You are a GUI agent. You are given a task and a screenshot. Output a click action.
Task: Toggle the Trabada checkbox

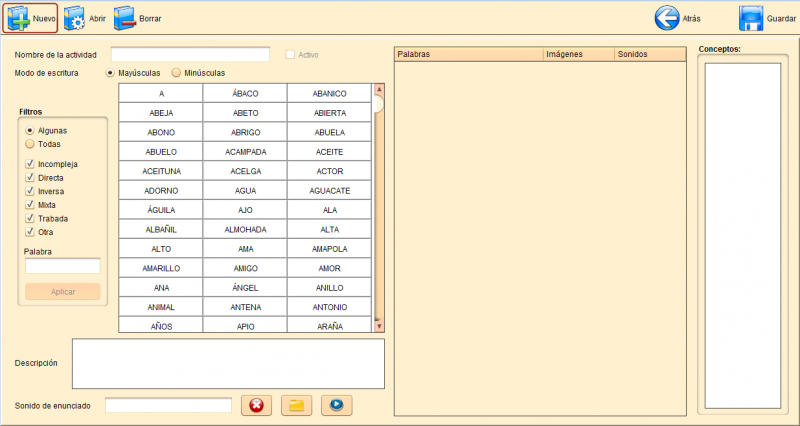tap(30, 218)
